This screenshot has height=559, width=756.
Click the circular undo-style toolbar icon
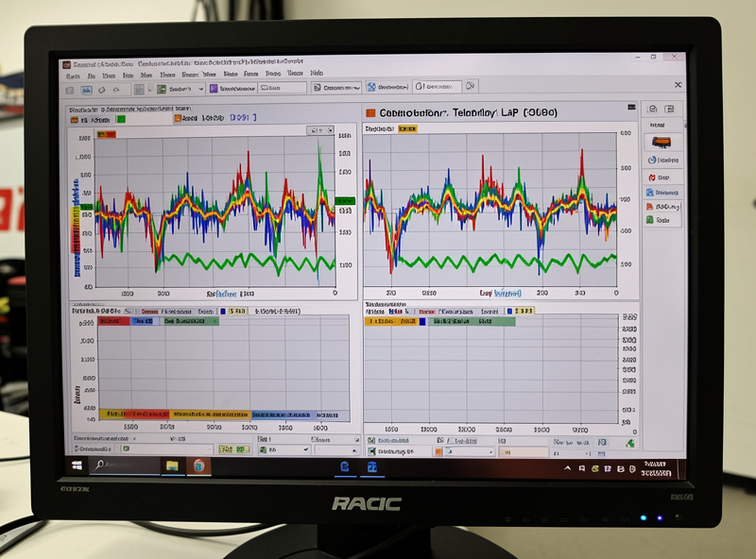click(102, 90)
